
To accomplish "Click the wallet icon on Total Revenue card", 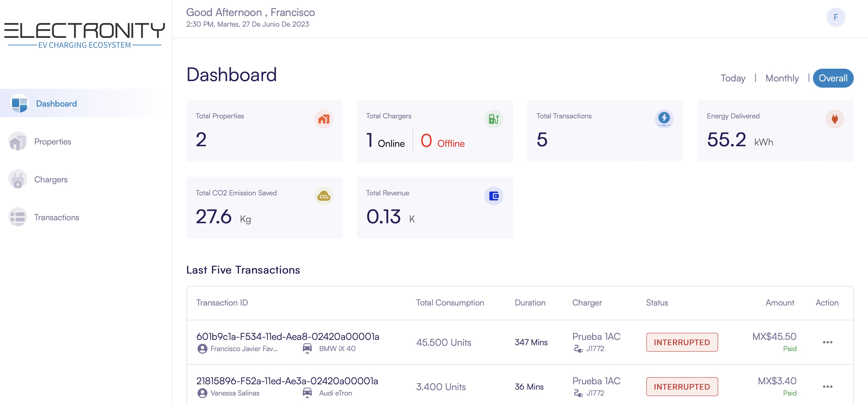I will tap(494, 196).
